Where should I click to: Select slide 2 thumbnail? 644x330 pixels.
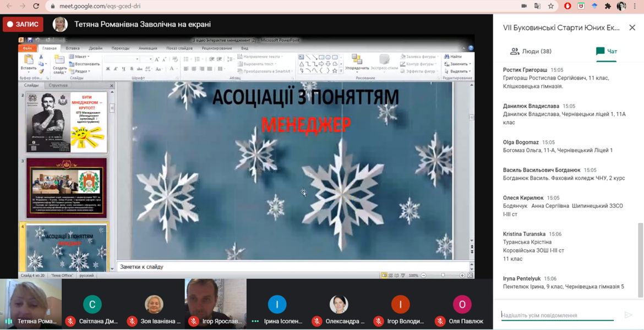(67, 122)
